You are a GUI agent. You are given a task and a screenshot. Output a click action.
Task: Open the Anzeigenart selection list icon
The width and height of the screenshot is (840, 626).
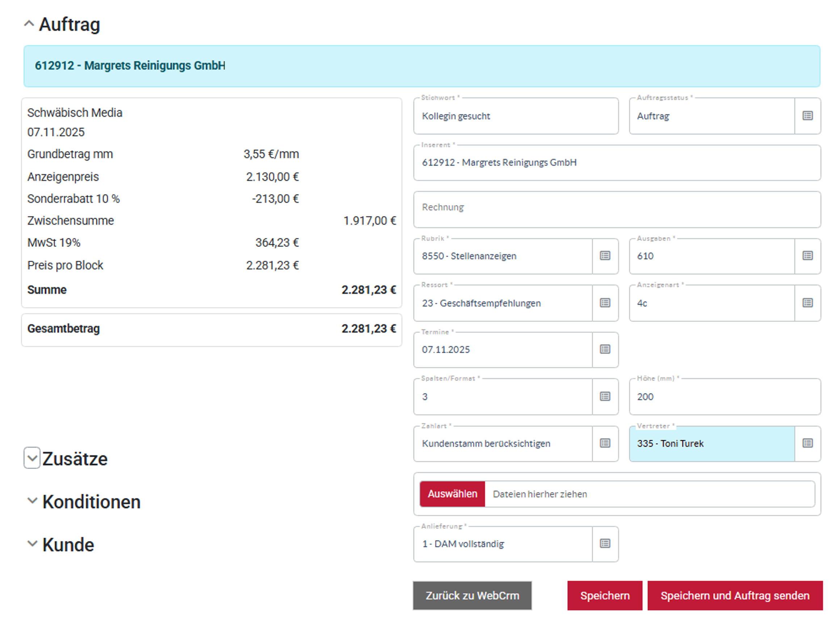tap(807, 303)
